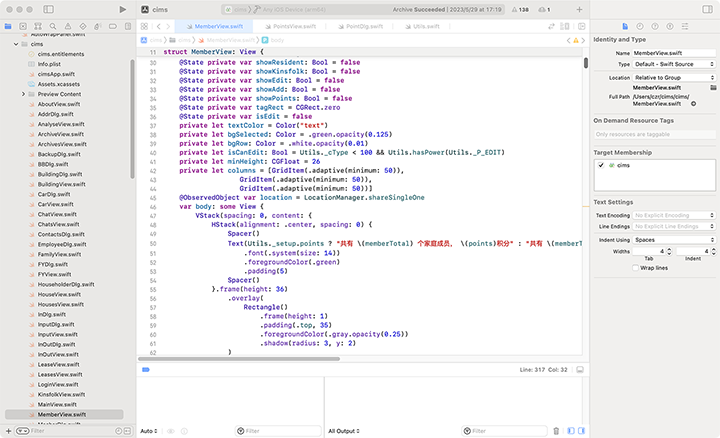This screenshot has width=720, height=438.
Task: Collapse the cims group folder
Action: coord(16,44)
